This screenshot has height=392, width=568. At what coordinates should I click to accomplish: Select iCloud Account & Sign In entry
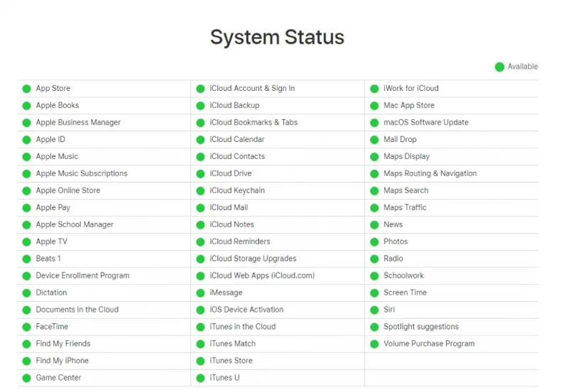[x=252, y=88]
